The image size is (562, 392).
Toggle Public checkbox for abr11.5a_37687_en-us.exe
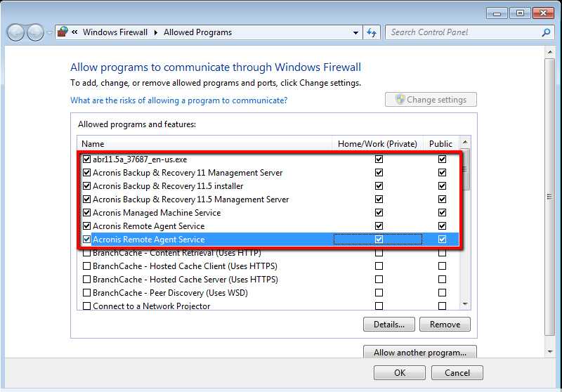pos(442,159)
